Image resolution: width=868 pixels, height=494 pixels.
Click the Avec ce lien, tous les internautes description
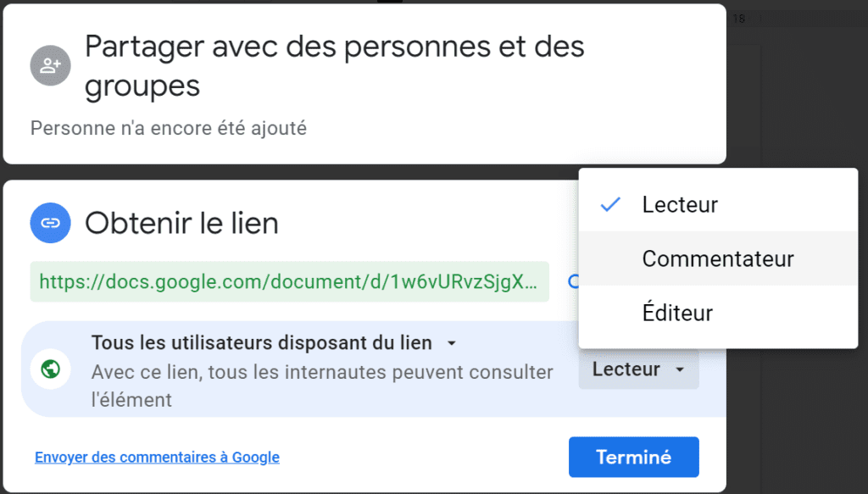tap(322, 386)
